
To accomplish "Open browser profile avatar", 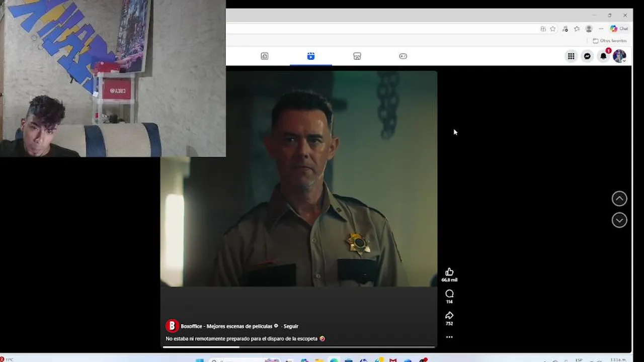I will 589,29.
